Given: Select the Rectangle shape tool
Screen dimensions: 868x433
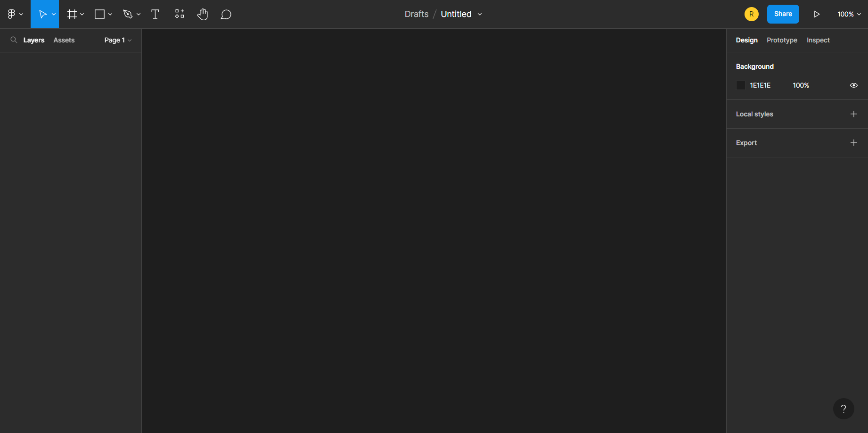Looking at the screenshot, I should coord(99,14).
